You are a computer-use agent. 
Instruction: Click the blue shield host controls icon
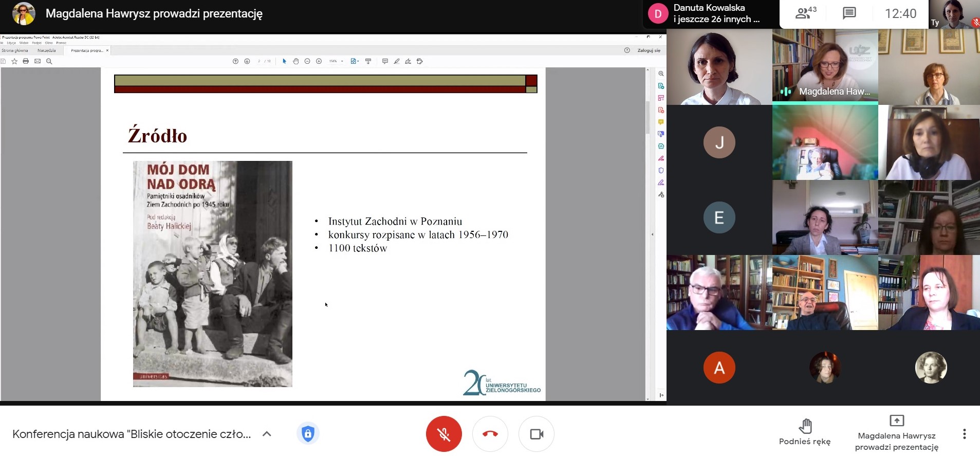pyautogui.click(x=308, y=433)
